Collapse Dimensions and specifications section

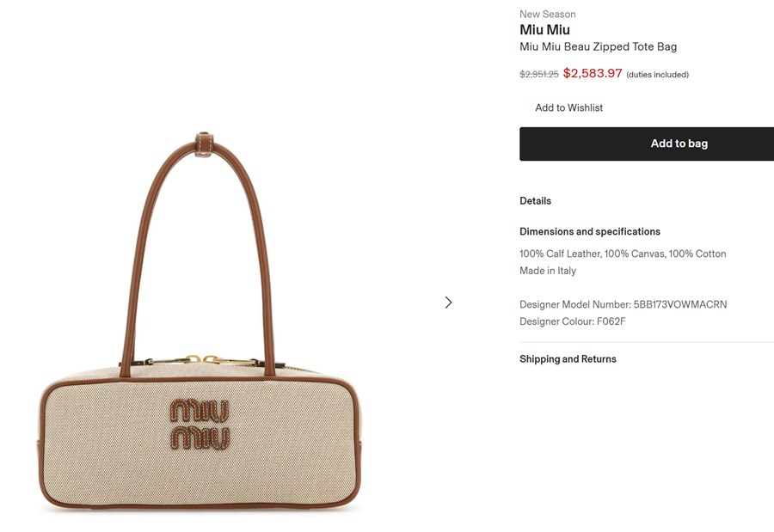[x=589, y=231]
